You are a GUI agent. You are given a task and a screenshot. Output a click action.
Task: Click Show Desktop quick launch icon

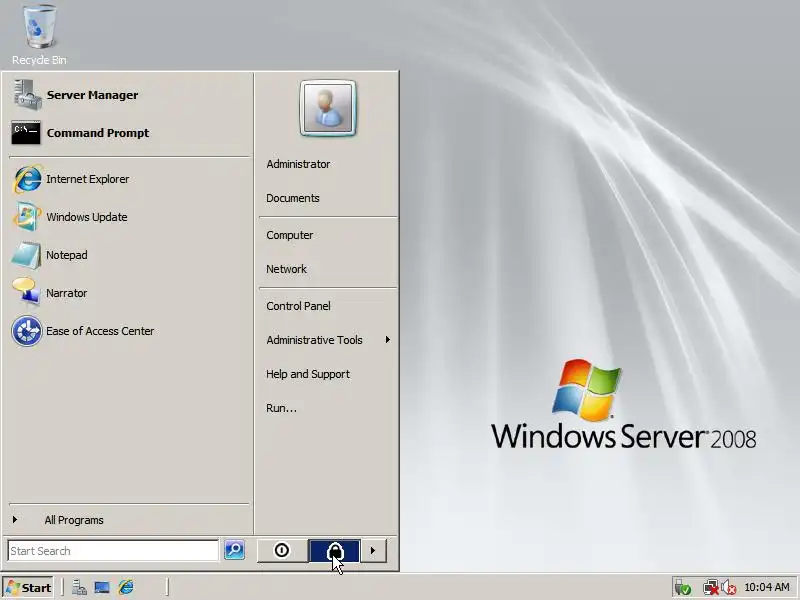pyautogui.click(x=102, y=588)
